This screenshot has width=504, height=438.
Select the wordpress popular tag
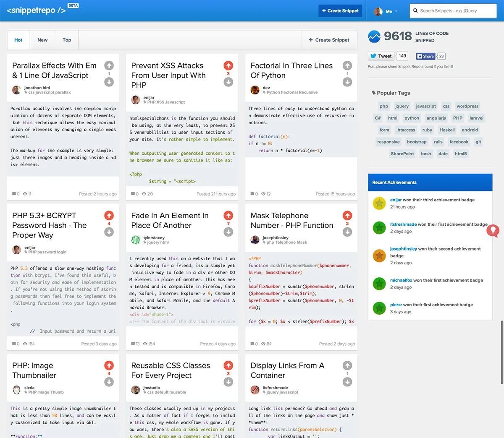pos(467,106)
